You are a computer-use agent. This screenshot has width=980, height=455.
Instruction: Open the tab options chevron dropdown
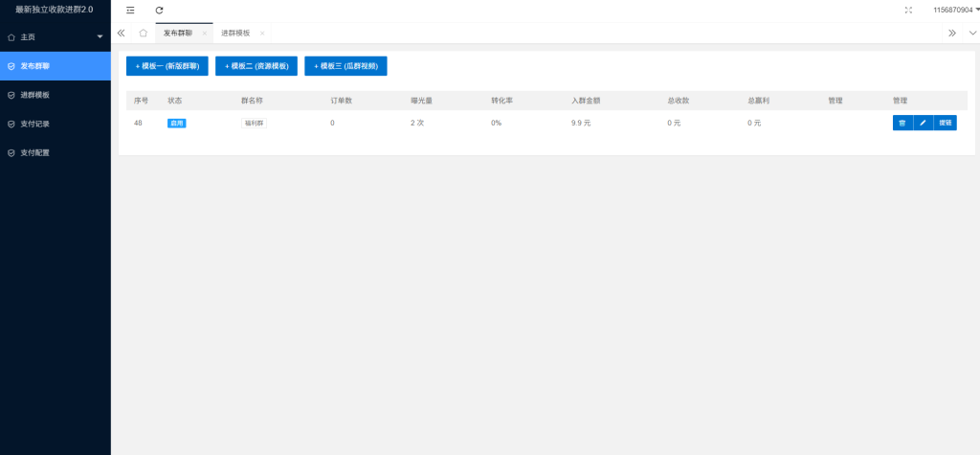(x=972, y=33)
